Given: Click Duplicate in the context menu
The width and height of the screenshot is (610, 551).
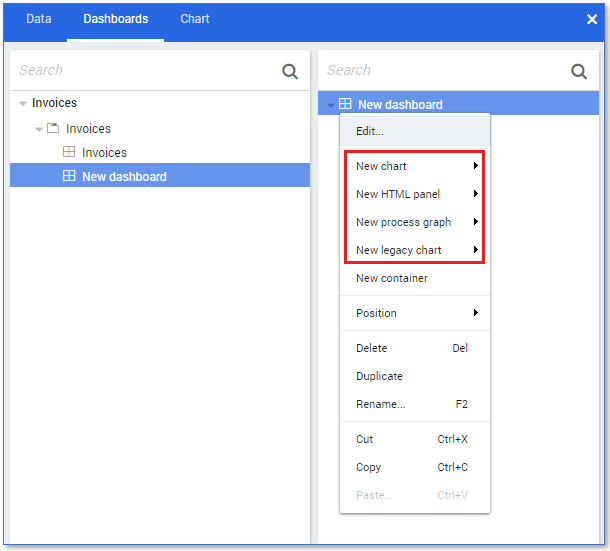Looking at the screenshot, I should coord(380,376).
